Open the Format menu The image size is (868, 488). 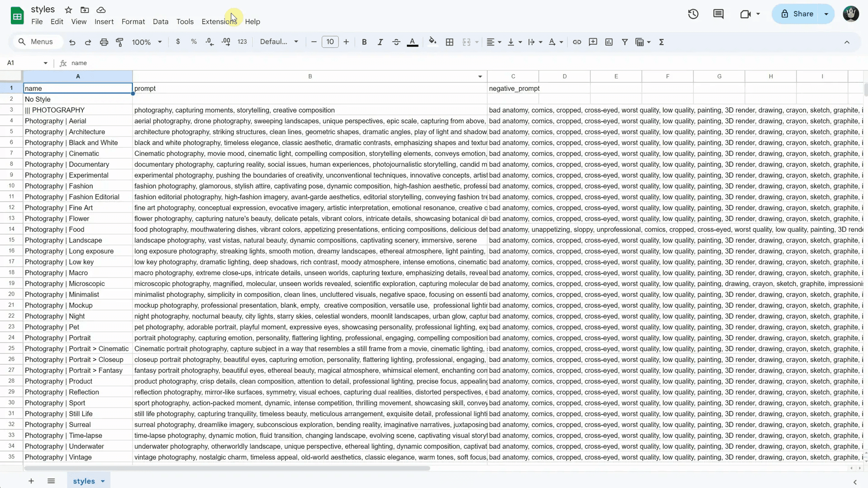(x=133, y=21)
